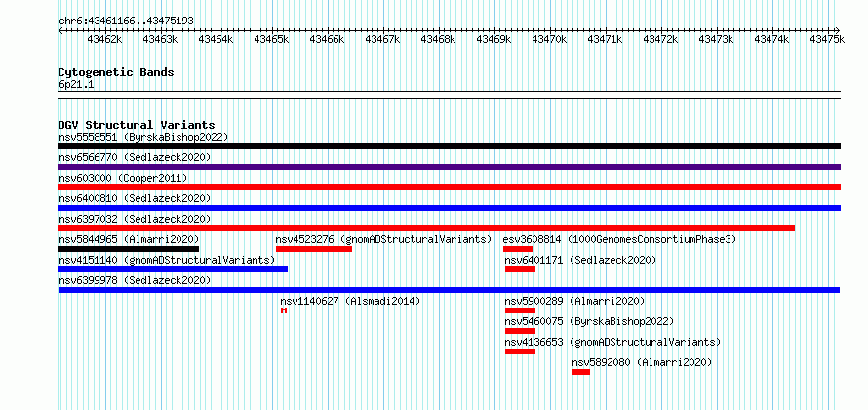Click the esv3608814 red variant bar

point(518,249)
